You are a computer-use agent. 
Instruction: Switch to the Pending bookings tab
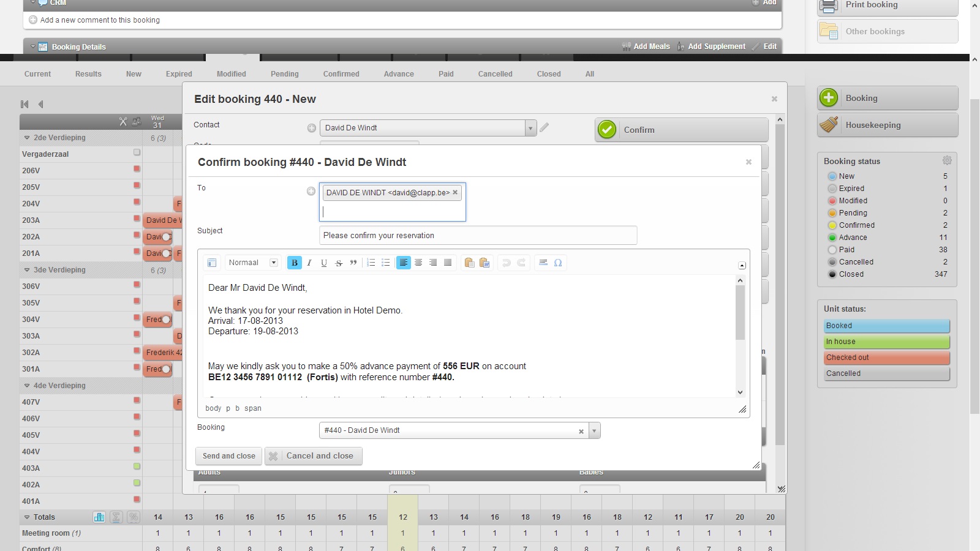285,74
